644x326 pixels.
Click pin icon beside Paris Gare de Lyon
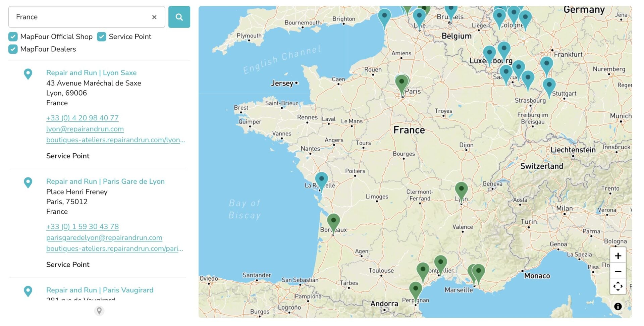click(x=28, y=182)
